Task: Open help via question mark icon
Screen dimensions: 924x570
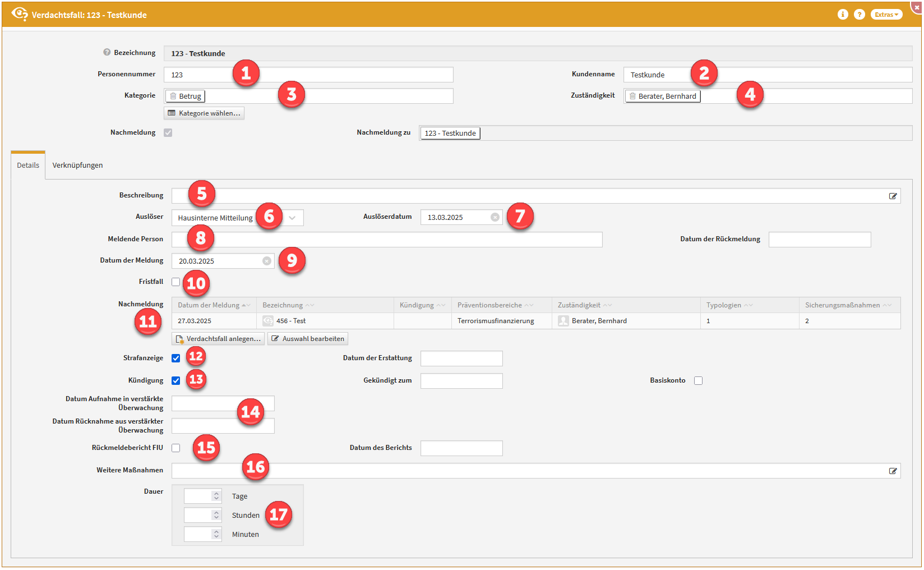Action: point(859,15)
